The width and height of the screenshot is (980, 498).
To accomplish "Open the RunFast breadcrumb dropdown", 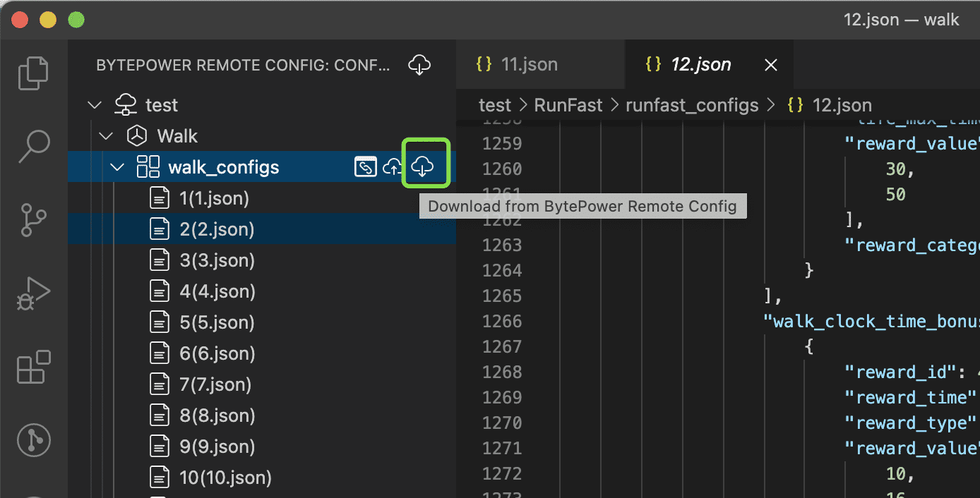I will pos(568,105).
